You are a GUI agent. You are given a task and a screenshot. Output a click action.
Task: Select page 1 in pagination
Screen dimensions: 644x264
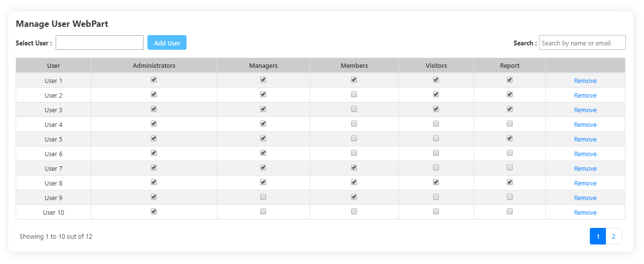[598, 236]
